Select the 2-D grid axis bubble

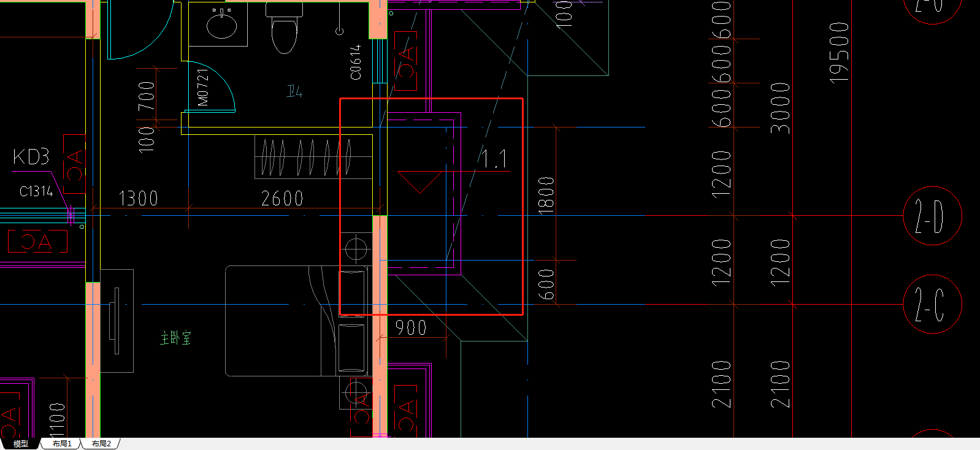coord(932,216)
